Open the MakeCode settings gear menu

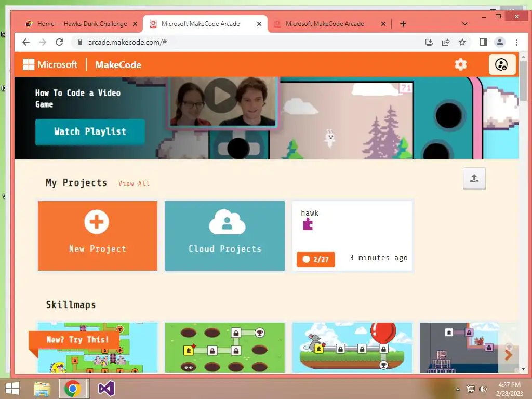tap(460, 64)
